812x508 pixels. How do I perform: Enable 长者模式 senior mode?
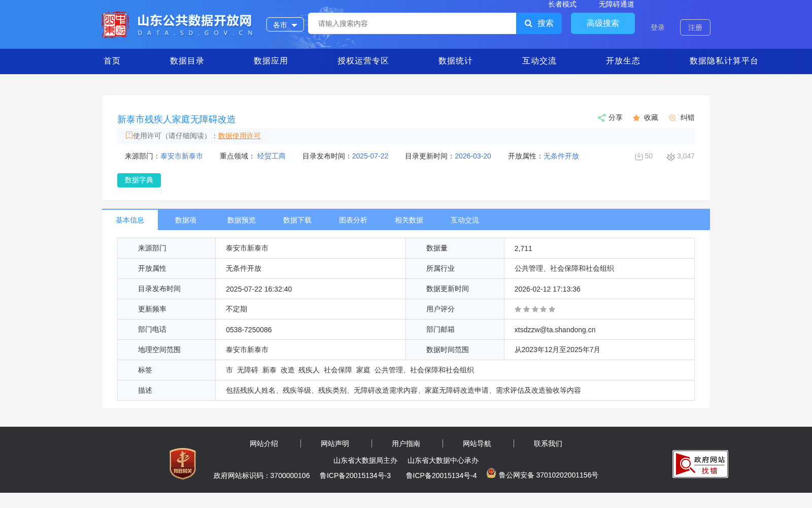(562, 4)
